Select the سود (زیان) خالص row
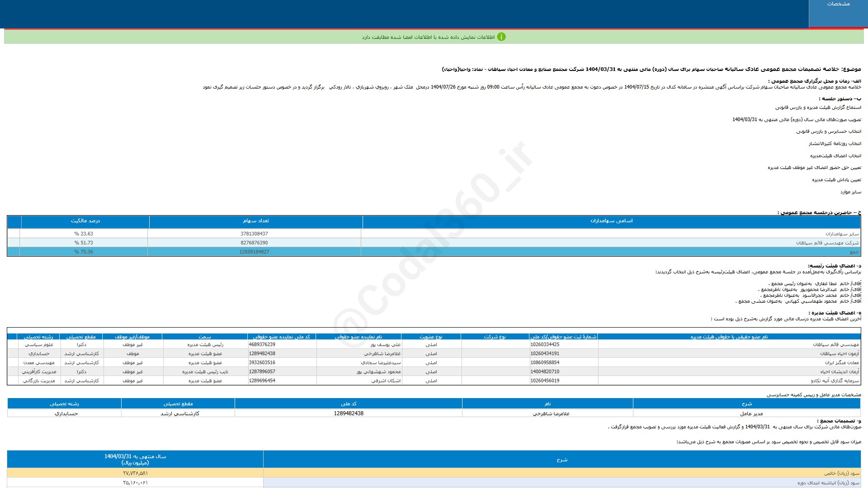 click(841, 474)
